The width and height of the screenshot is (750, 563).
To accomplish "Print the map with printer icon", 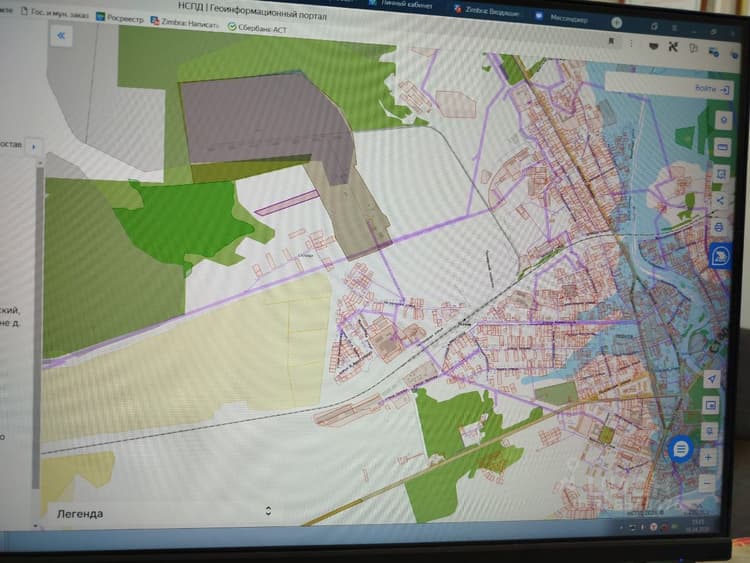I will tap(719, 227).
